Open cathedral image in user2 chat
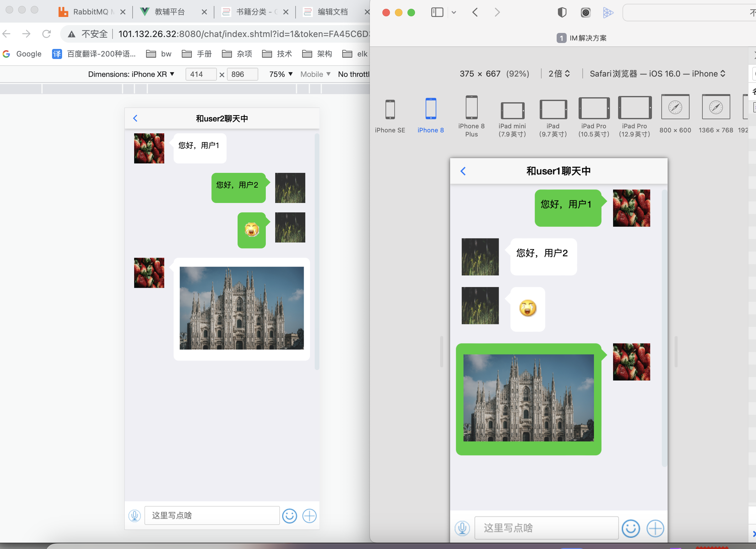 point(242,308)
